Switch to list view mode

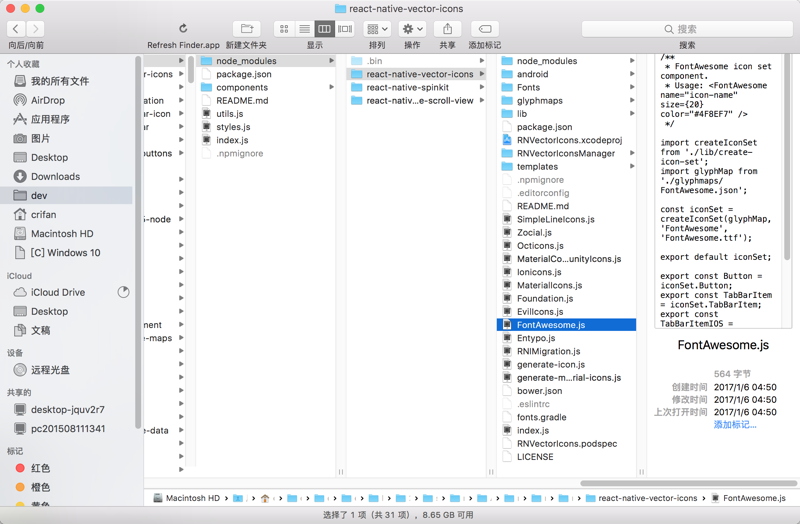(x=304, y=29)
